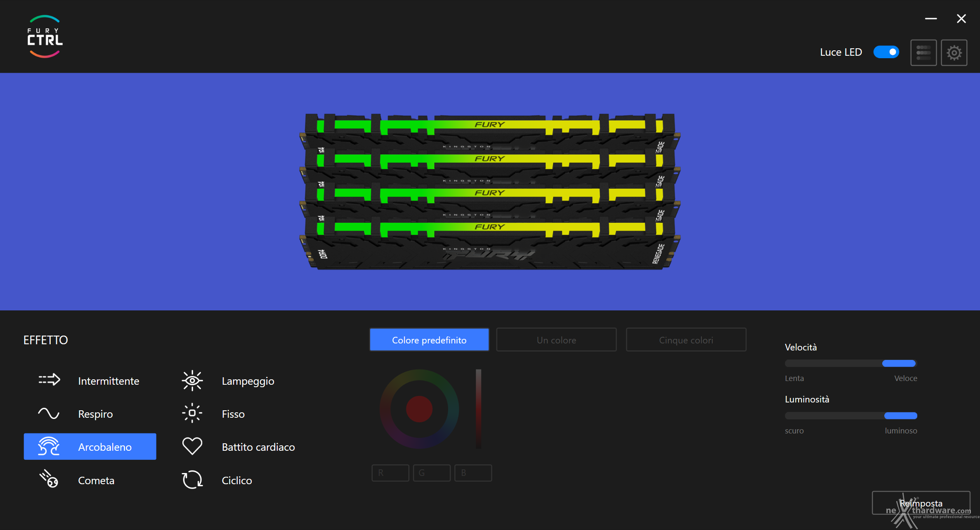Viewport: 980px width, 530px height.
Task: Click the Battito cardiaco heart icon
Action: pyautogui.click(x=192, y=446)
